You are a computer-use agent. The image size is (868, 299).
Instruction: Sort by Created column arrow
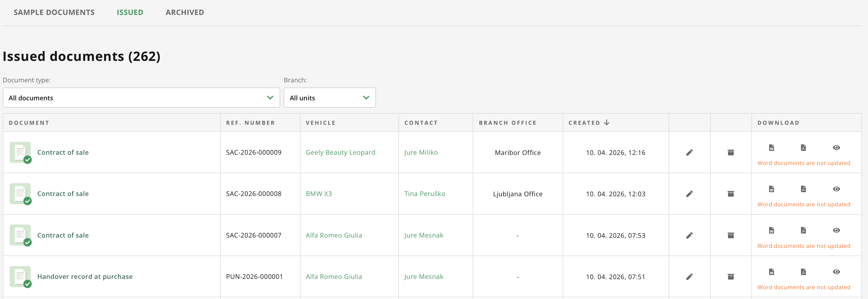tap(607, 123)
